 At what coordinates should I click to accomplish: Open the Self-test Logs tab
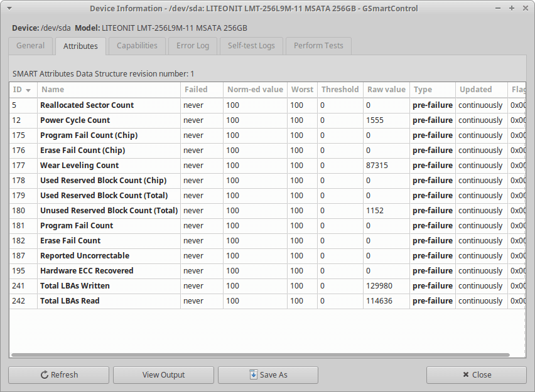click(251, 46)
